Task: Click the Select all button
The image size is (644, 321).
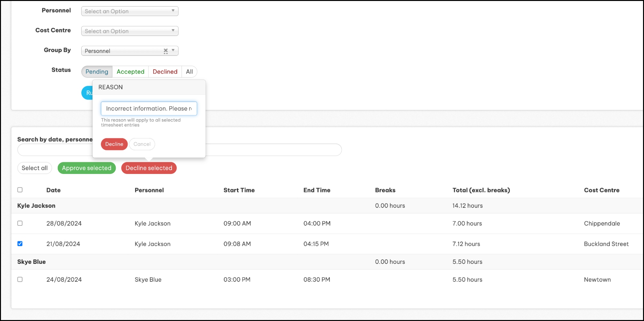Action: point(34,168)
